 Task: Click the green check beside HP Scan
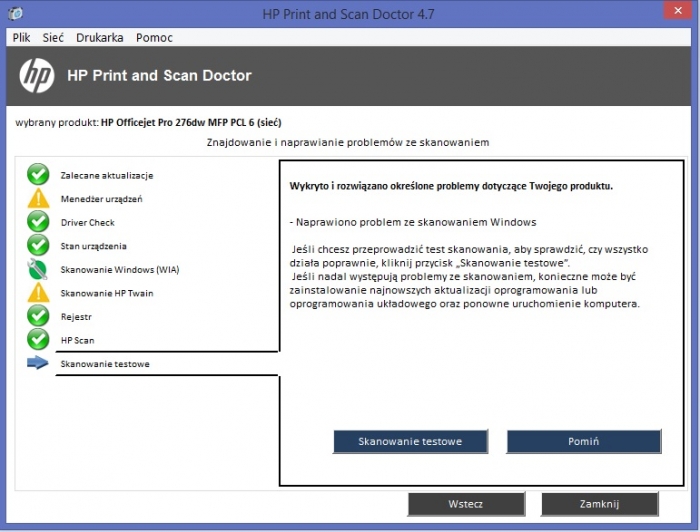(x=38, y=339)
